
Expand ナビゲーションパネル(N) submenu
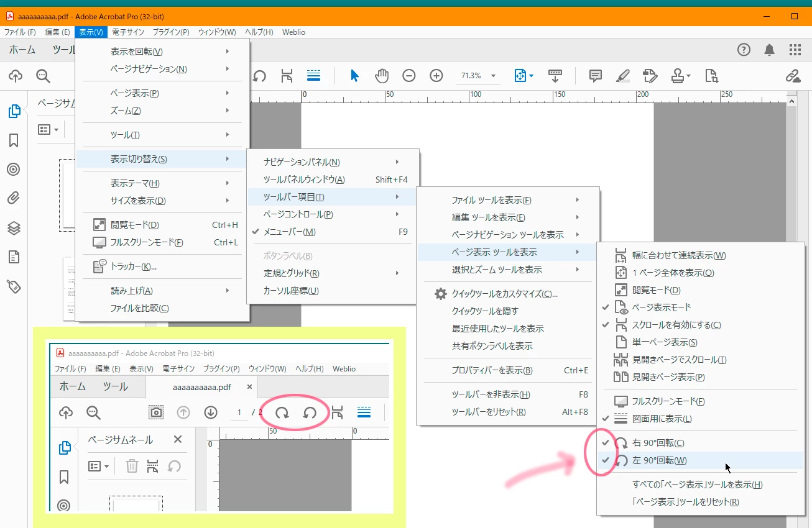pyautogui.click(x=333, y=162)
